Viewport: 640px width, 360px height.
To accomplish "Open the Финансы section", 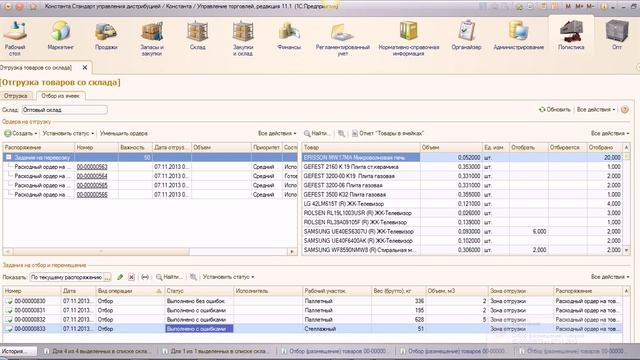I will coord(289,36).
